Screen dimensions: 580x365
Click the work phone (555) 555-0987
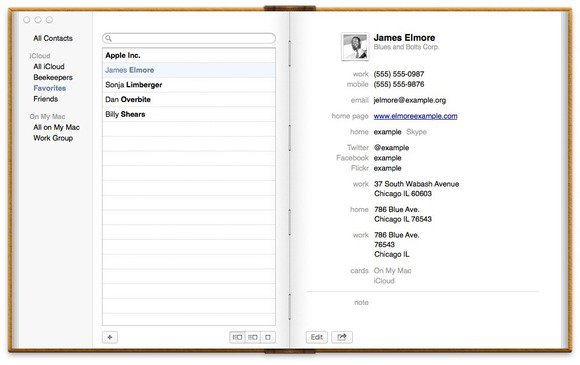(x=399, y=74)
